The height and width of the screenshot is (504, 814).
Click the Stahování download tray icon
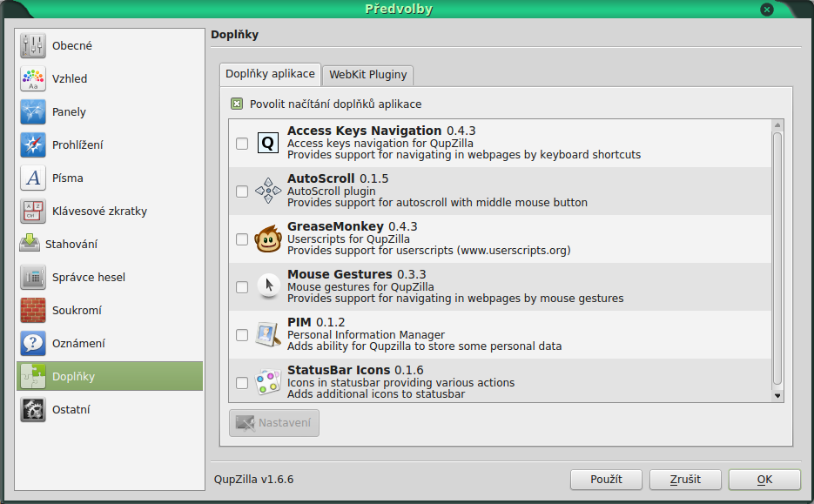(x=30, y=244)
